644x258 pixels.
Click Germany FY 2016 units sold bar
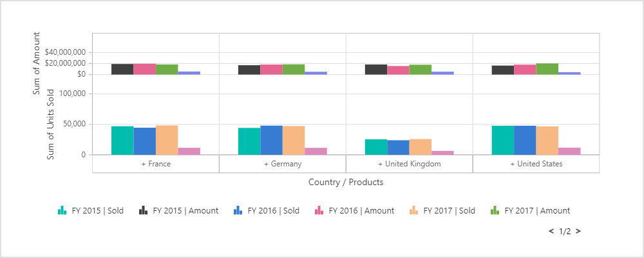coord(271,140)
